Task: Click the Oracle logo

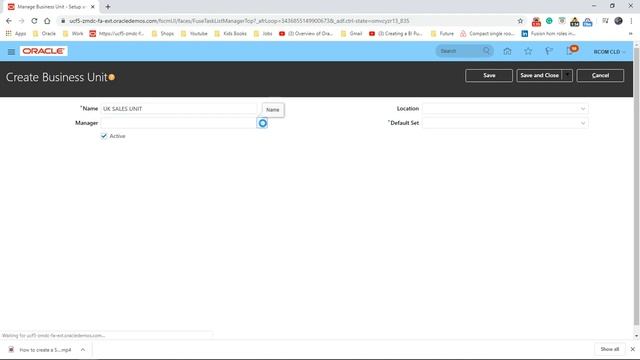Action: click(x=43, y=51)
